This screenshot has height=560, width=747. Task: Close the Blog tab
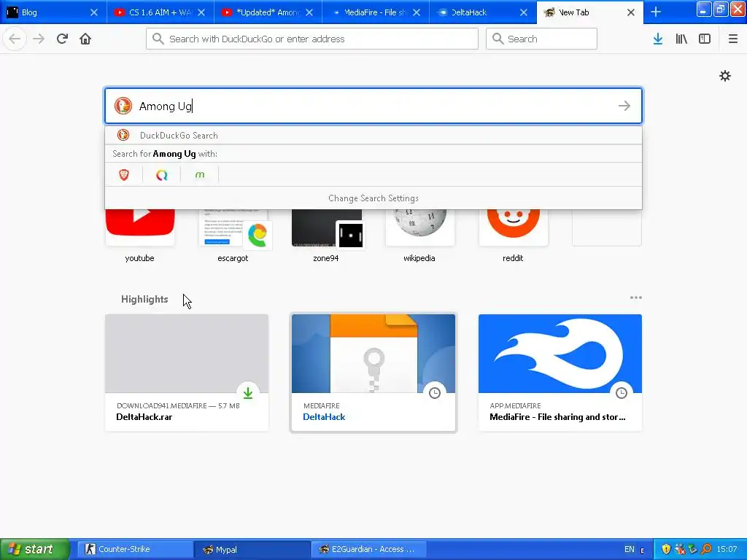tap(94, 12)
